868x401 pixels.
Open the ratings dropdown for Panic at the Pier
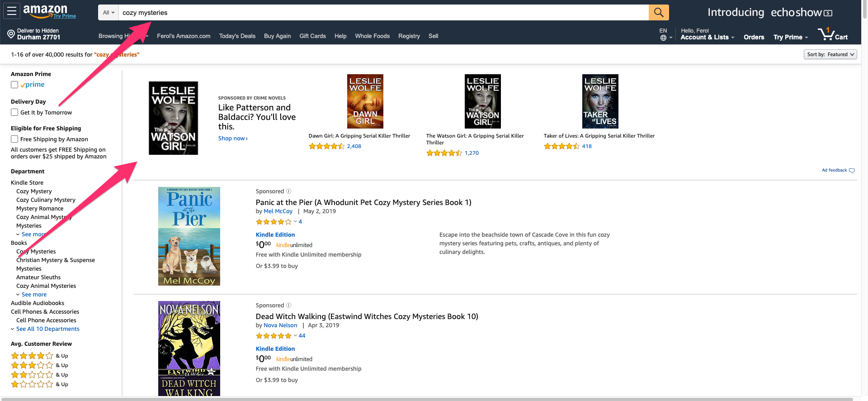coord(295,222)
